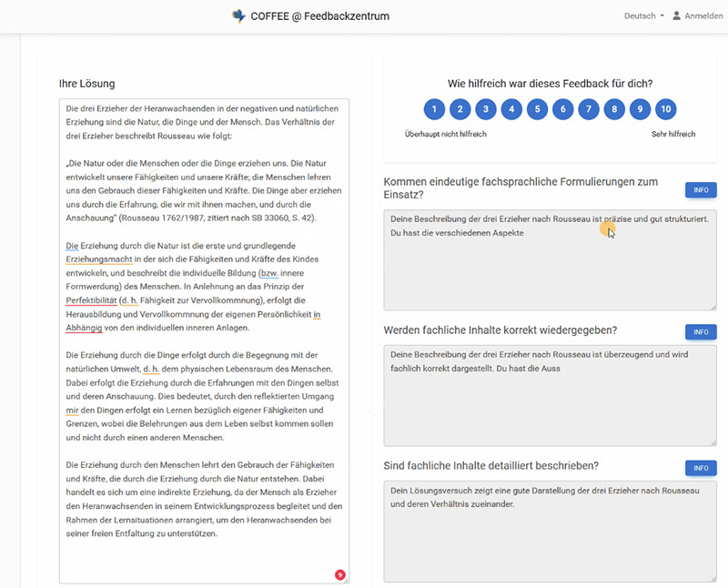Click the heading Wie hilfreich war dieses Feedback

pyautogui.click(x=551, y=84)
